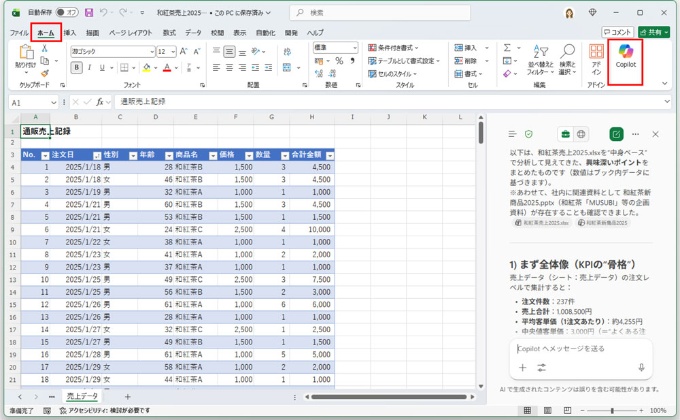Open Sort and Filter (並べ替えとフィルター)
680x420 pixels.
click(x=540, y=59)
